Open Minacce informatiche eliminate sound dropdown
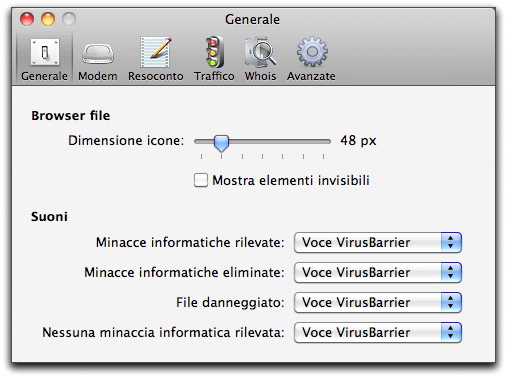Viewport: 507px width, 378px height. [378, 273]
